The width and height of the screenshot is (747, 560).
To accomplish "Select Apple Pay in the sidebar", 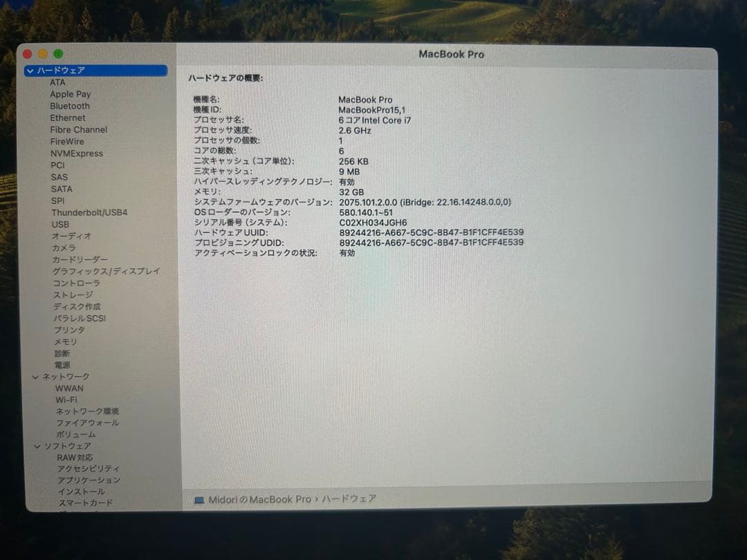I will click(71, 94).
